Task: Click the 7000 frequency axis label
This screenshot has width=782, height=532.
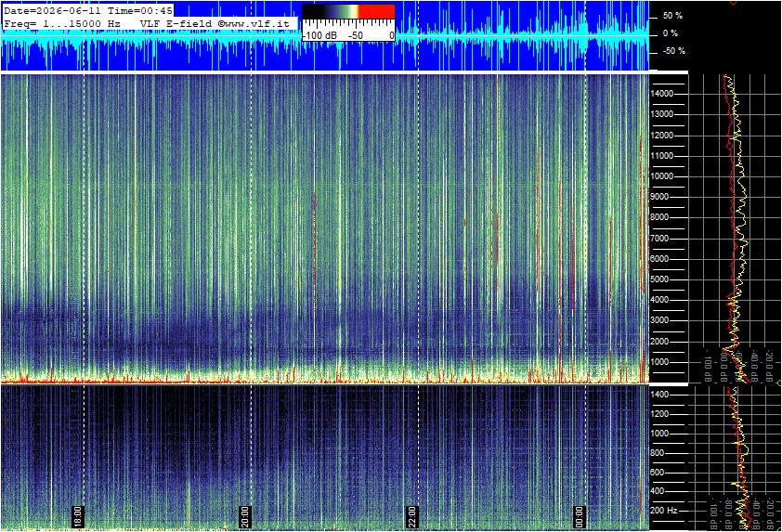Action: [x=659, y=239]
